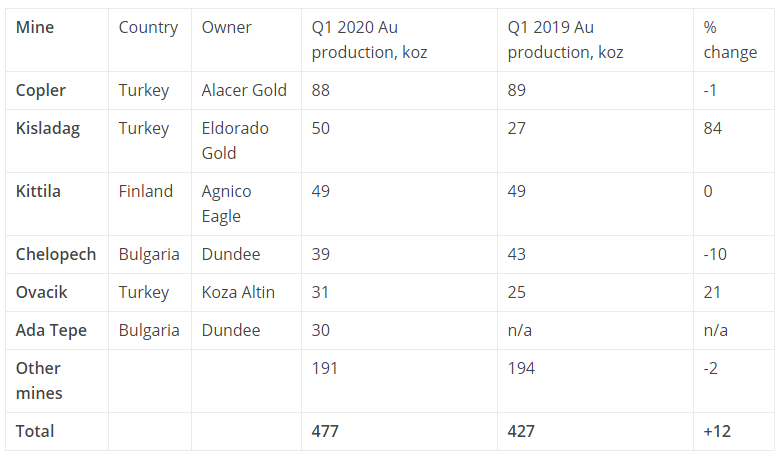This screenshot has width=781, height=459.
Task: Select the Q1 2020 Au production header
Action: pyautogui.click(x=369, y=40)
